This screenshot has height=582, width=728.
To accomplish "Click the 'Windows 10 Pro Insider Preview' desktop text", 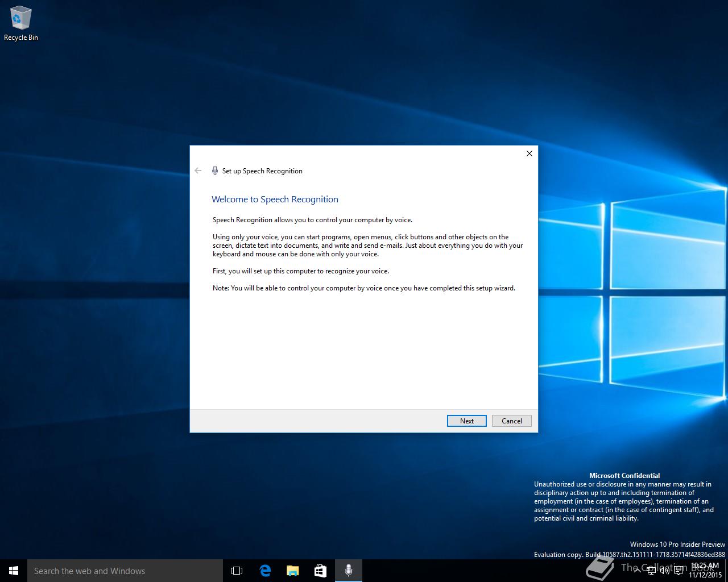I will (x=677, y=544).
